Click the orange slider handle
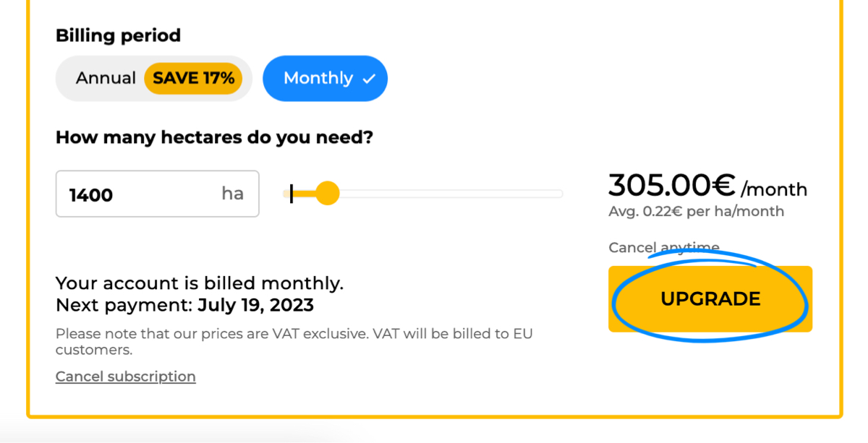The image size is (868, 443). (x=328, y=193)
